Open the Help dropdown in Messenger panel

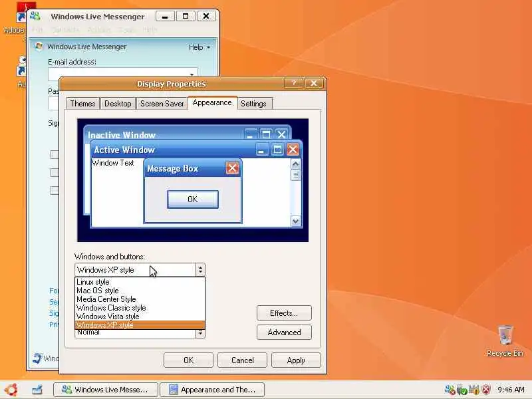tap(199, 47)
